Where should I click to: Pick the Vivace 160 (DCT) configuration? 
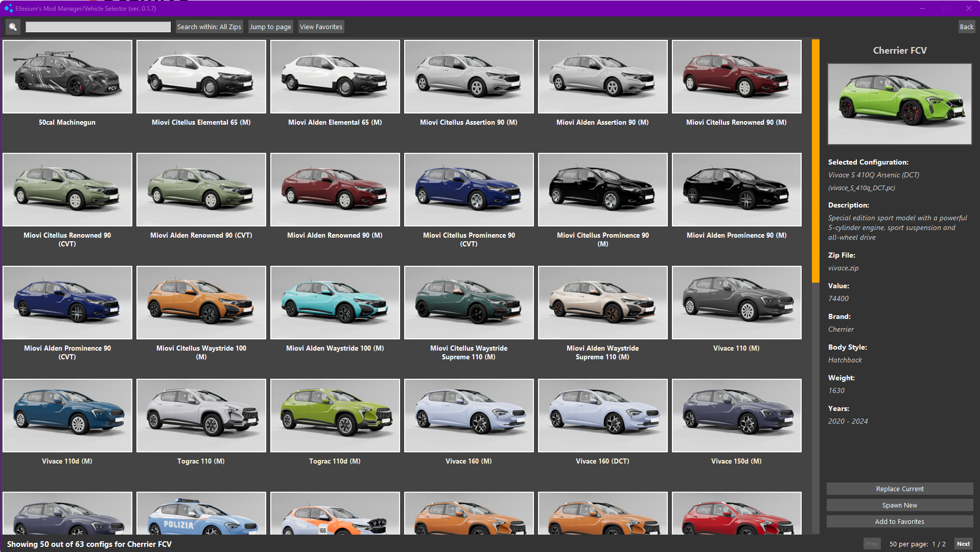click(603, 416)
